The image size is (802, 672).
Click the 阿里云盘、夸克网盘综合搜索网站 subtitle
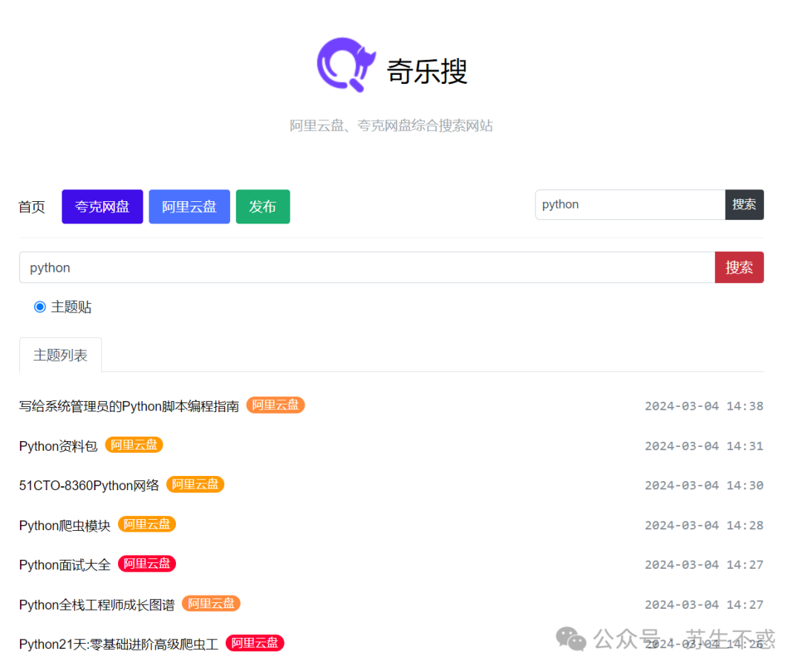click(x=391, y=125)
